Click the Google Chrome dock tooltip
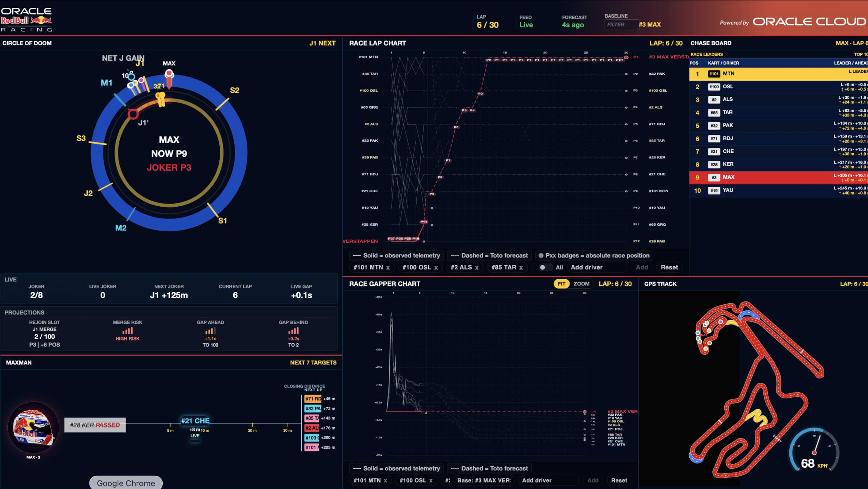The image size is (868, 489). (x=126, y=483)
